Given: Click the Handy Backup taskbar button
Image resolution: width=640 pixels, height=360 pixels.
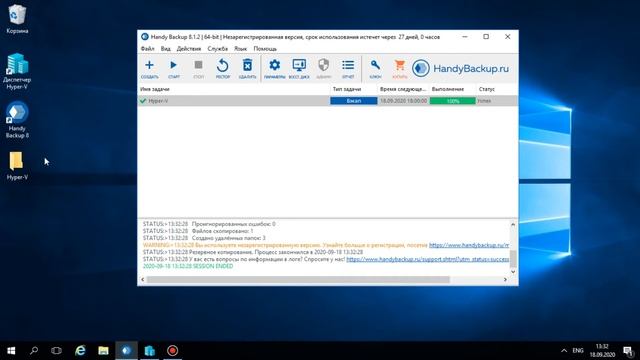Looking at the screenshot, I should pyautogui.click(x=127, y=351).
